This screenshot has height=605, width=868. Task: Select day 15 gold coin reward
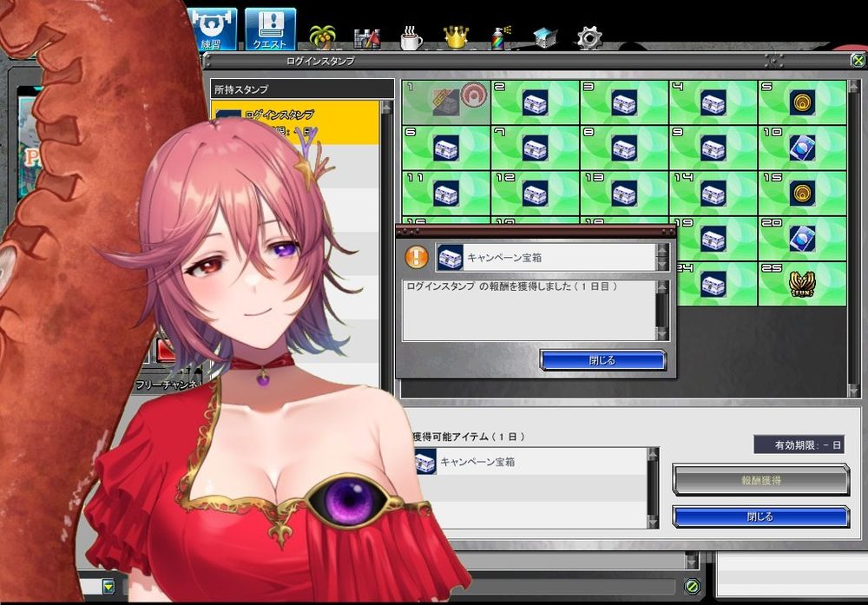pyautogui.click(x=803, y=194)
